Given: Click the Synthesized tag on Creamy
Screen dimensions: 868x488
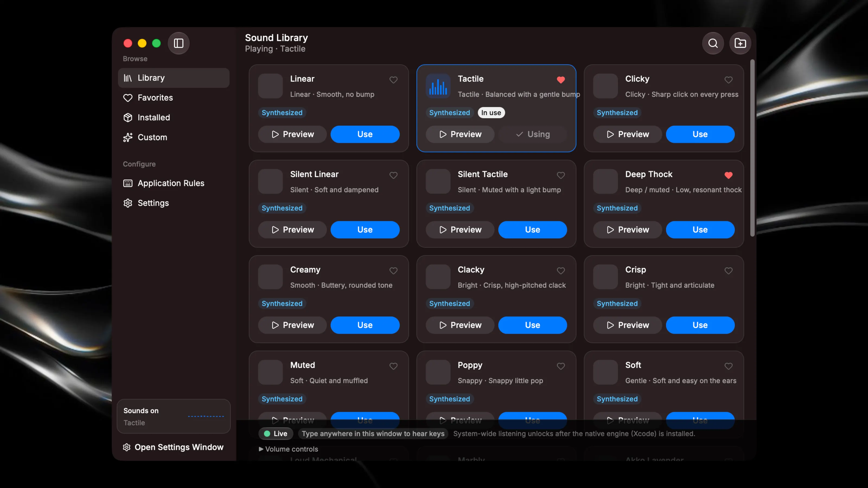Looking at the screenshot, I should pyautogui.click(x=282, y=303).
